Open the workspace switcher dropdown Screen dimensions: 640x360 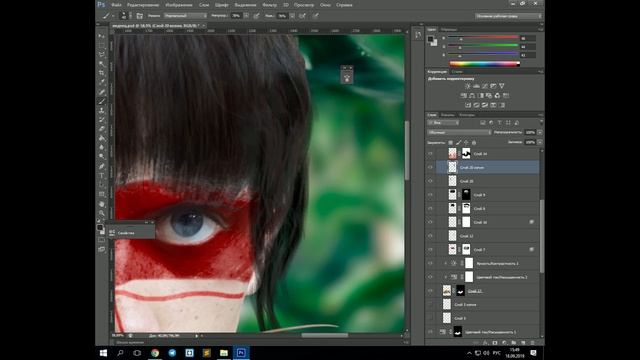(509, 16)
